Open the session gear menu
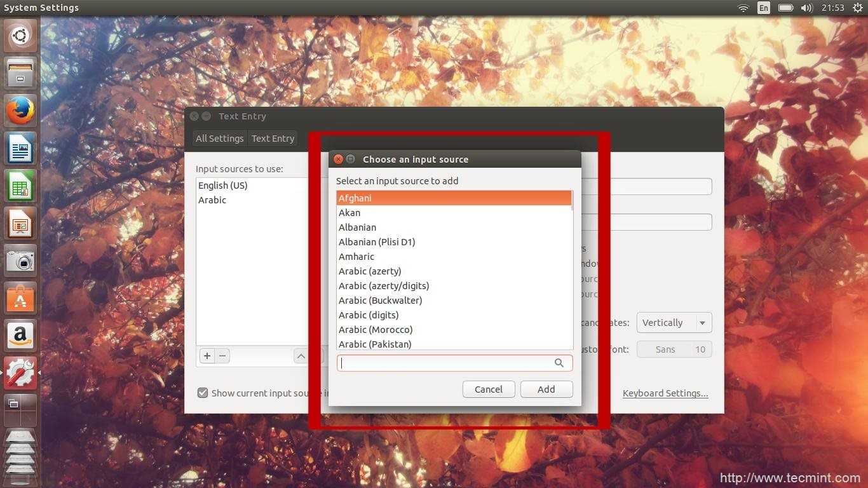This screenshot has height=488, width=868. [x=858, y=8]
